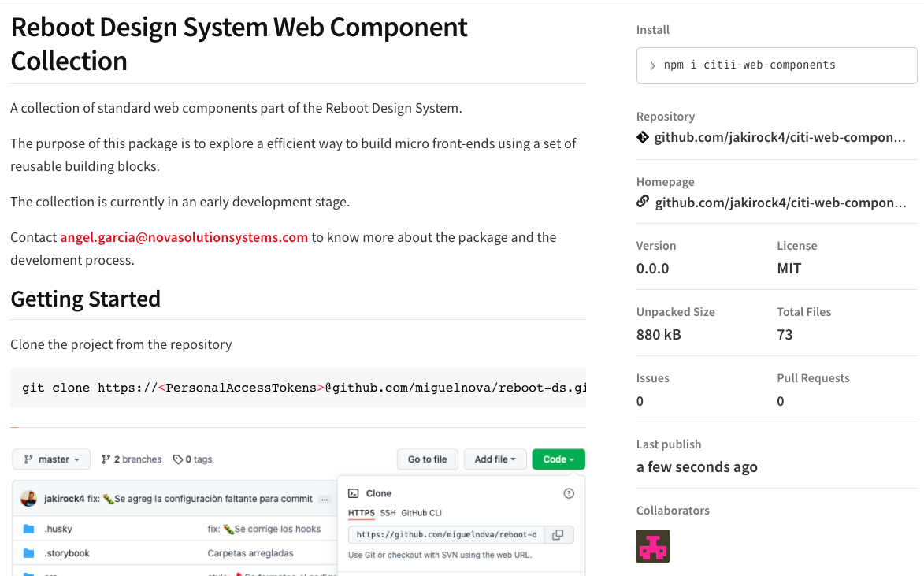This screenshot has width=924, height=576.
Task: Select the HTTPS clone tab
Action: [362, 513]
